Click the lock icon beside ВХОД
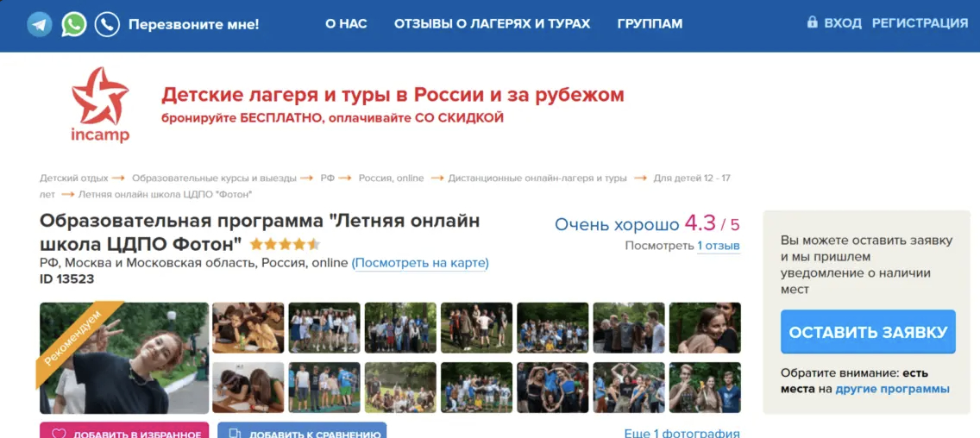This screenshot has height=438, width=980. pyautogui.click(x=812, y=22)
